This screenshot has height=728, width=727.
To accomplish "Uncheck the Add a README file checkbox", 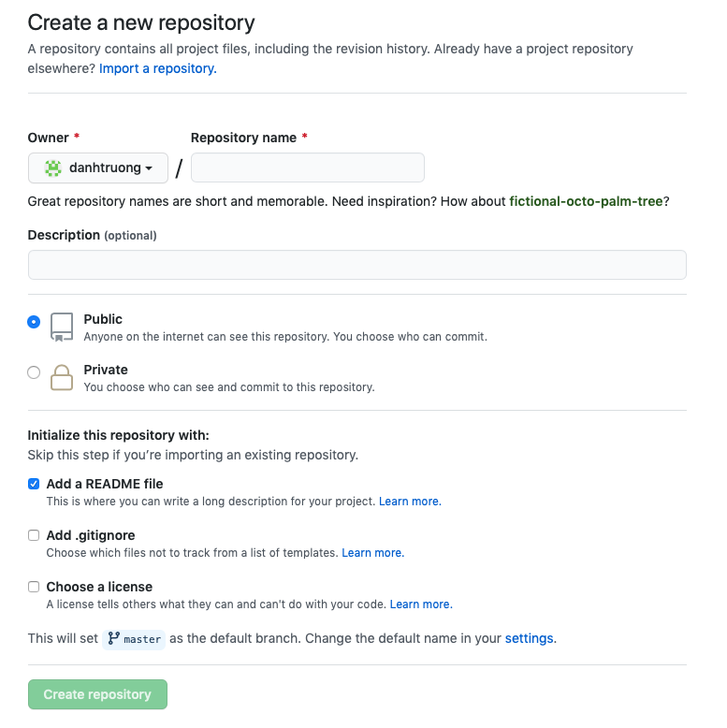I will pyautogui.click(x=35, y=484).
